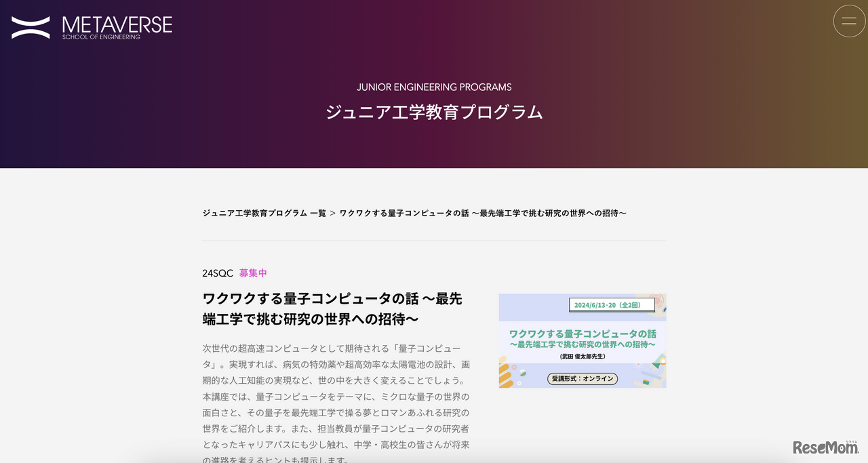Click the page heading ジュニア工学教育プログラム
Screen dimensions: 868x463
(x=433, y=112)
